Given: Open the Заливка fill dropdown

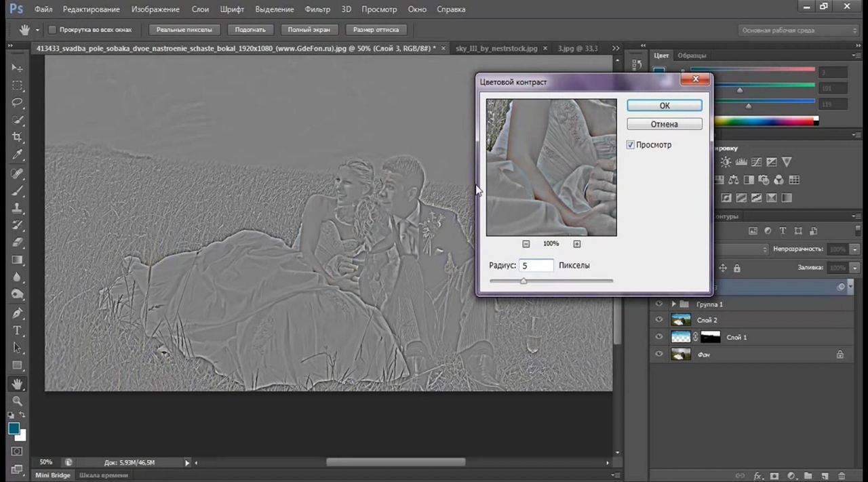Looking at the screenshot, I should click(x=855, y=268).
